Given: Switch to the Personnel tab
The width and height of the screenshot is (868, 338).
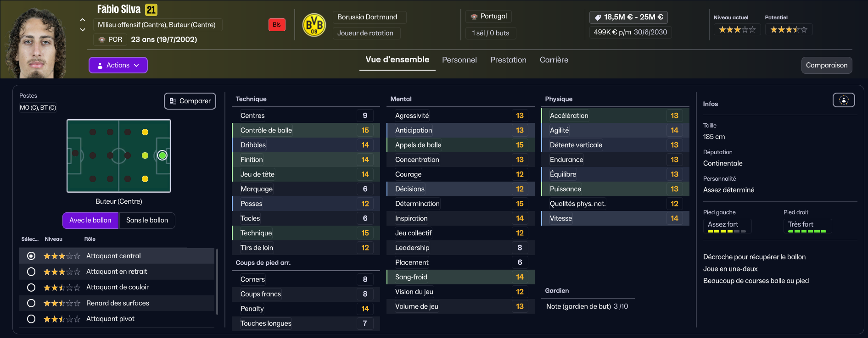Looking at the screenshot, I should tap(459, 60).
